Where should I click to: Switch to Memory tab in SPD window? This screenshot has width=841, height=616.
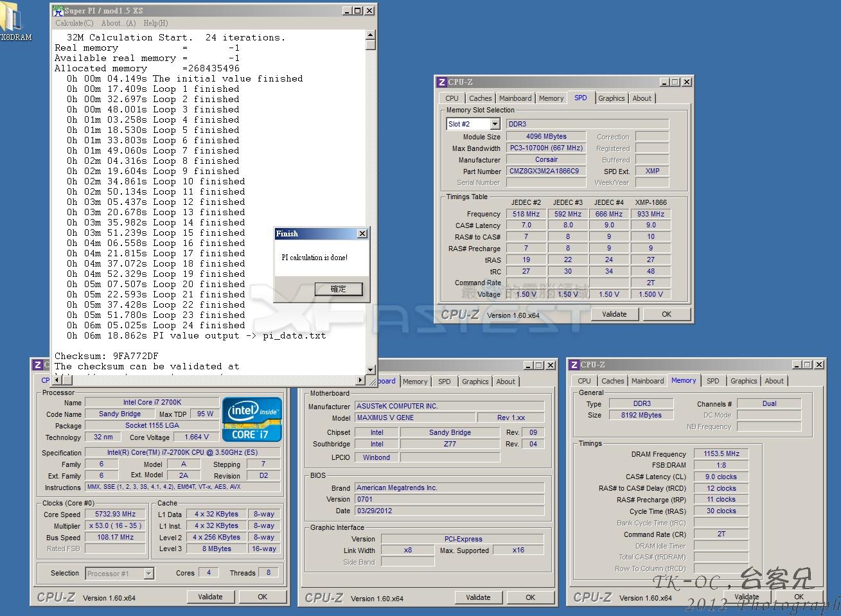pos(551,98)
